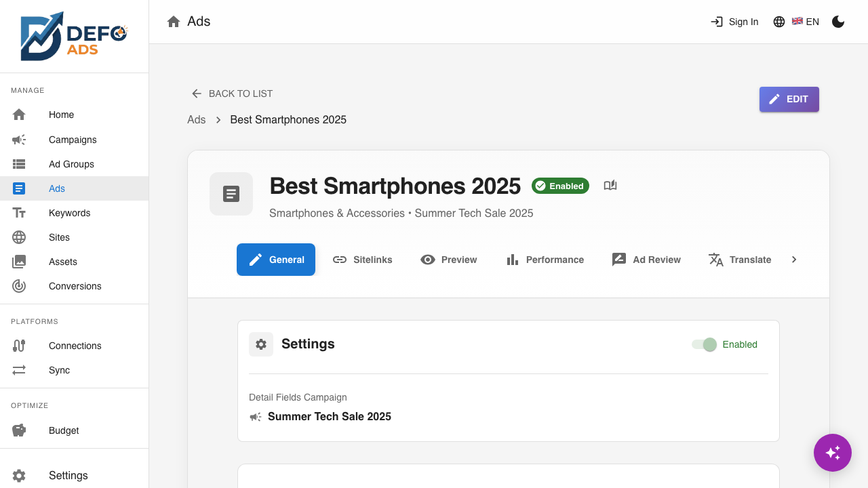868x488 pixels.
Task: Click the ad document icon beside the title
Action: [231, 194]
